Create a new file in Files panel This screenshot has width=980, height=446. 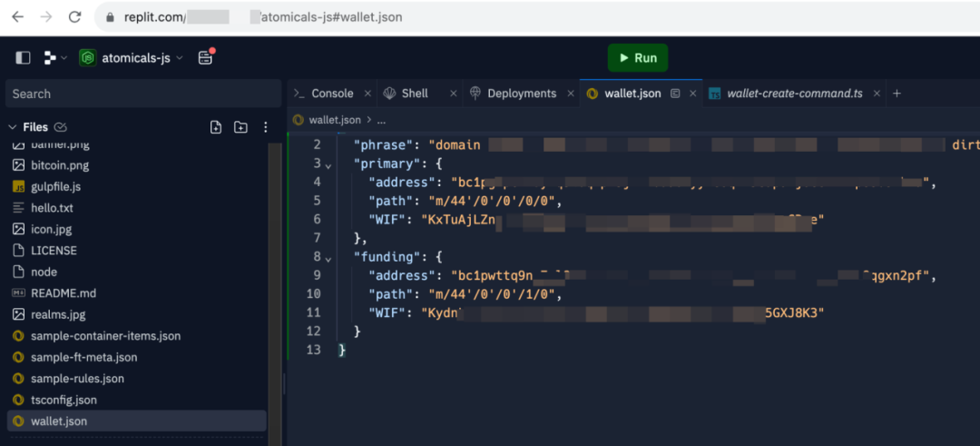pyautogui.click(x=216, y=127)
